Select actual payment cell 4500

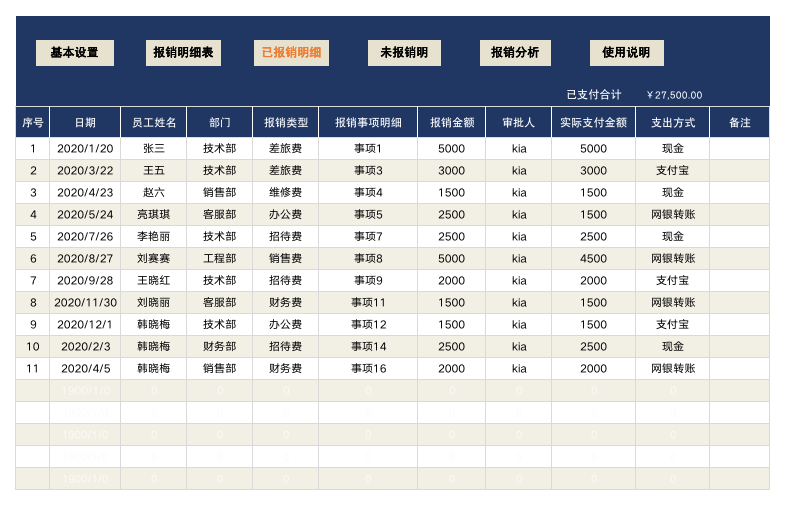(x=594, y=259)
